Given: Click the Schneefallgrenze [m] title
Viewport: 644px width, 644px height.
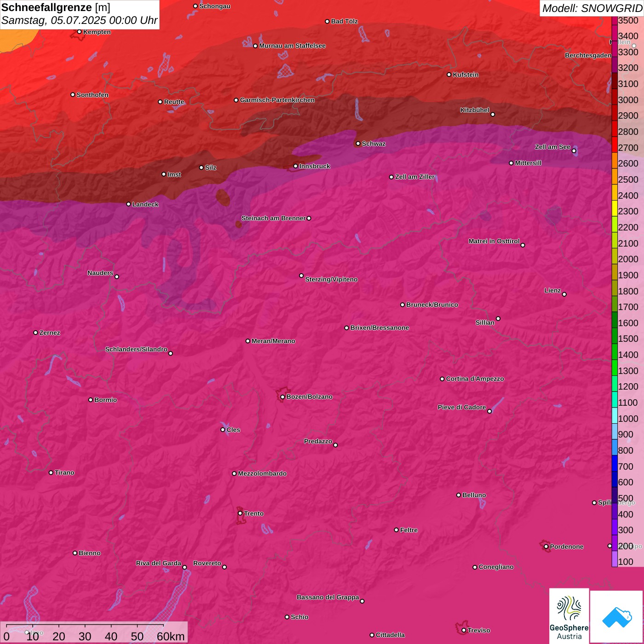Looking at the screenshot, I should (56, 7).
